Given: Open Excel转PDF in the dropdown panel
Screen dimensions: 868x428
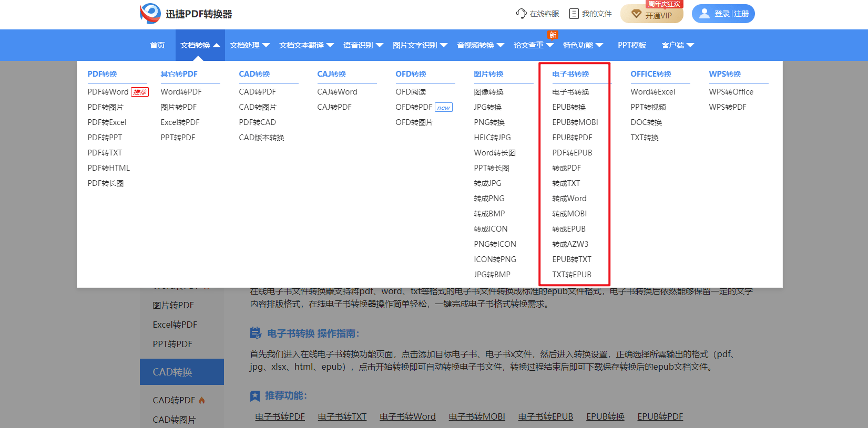Looking at the screenshot, I should pyautogui.click(x=180, y=122).
